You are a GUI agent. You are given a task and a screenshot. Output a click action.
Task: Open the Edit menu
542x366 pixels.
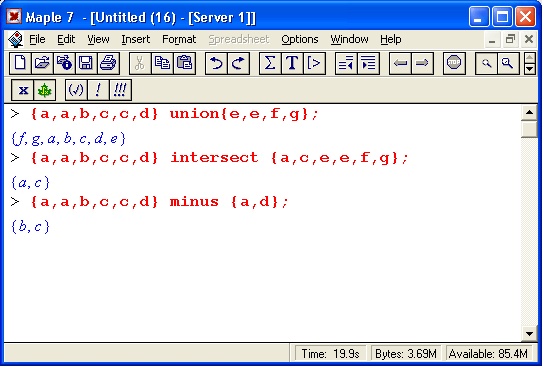(x=66, y=39)
